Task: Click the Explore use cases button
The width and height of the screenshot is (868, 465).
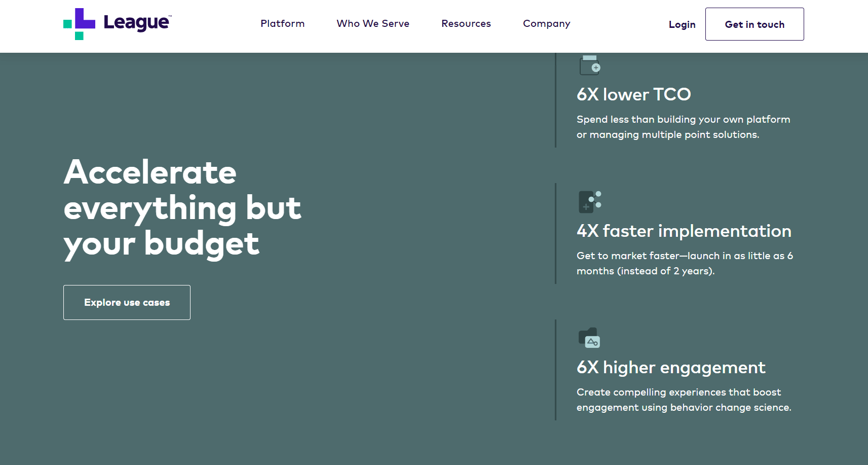Action: point(127,302)
